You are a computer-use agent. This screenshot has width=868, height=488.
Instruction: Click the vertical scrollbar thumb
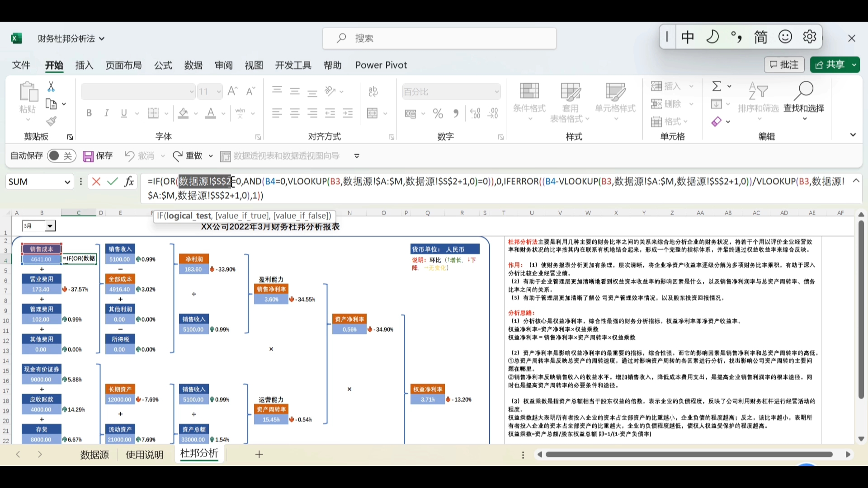click(x=861, y=310)
